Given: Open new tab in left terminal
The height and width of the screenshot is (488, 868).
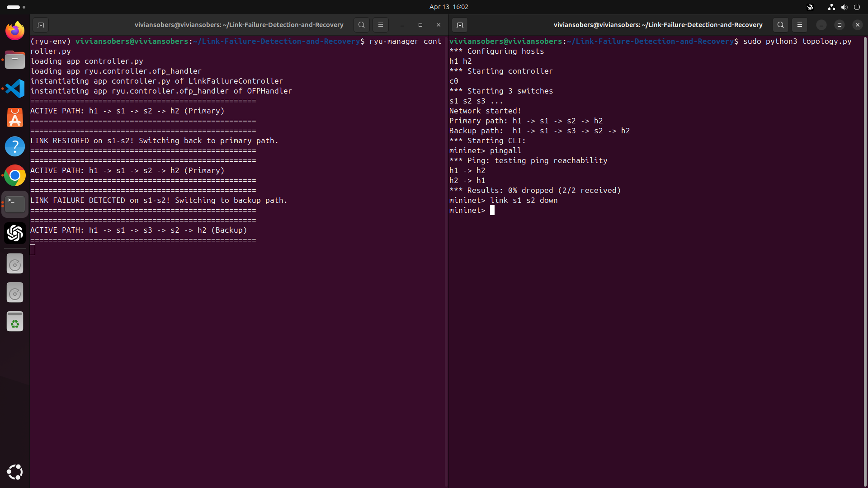Looking at the screenshot, I should (41, 25).
